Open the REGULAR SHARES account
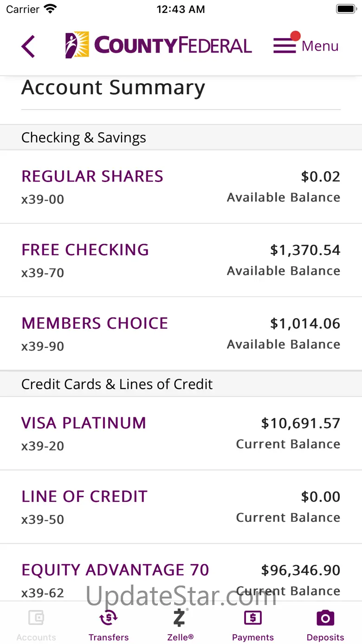This screenshot has width=362, height=644. [92, 176]
